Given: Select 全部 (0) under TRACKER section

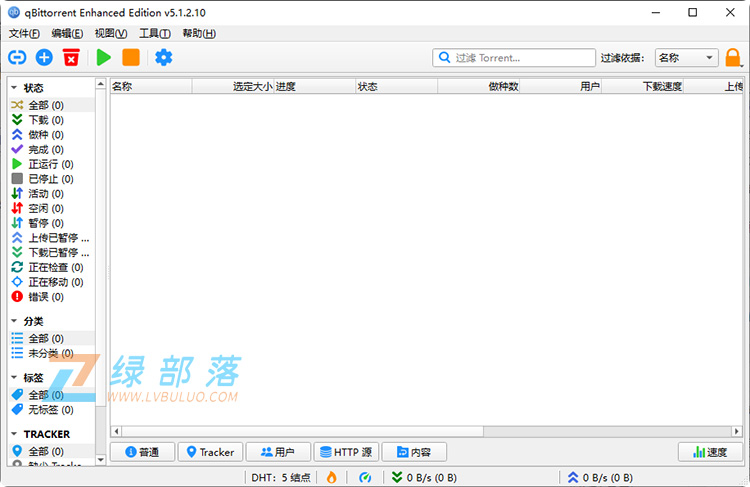Looking at the screenshot, I should (x=52, y=452).
